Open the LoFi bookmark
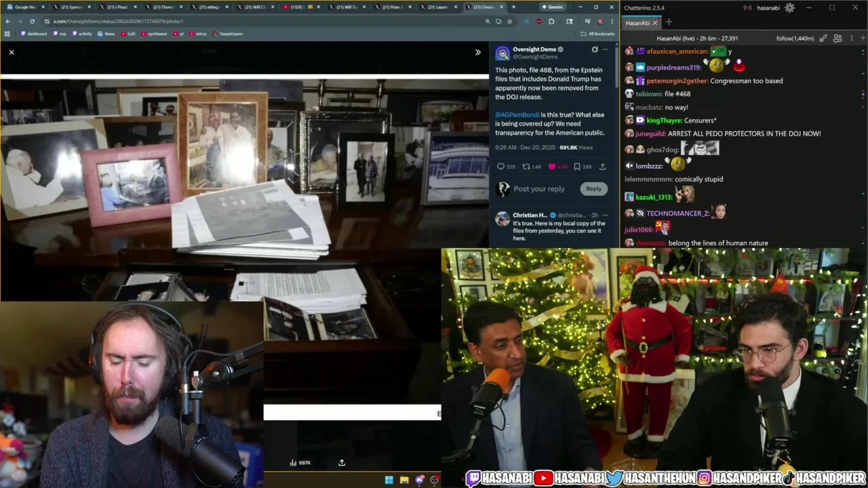 (128, 33)
